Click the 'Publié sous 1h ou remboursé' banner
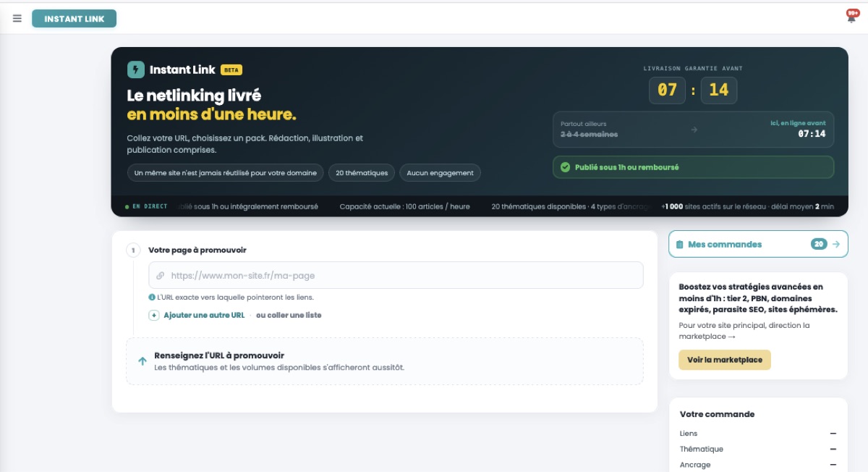868x472 pixels. click(693, 167)
